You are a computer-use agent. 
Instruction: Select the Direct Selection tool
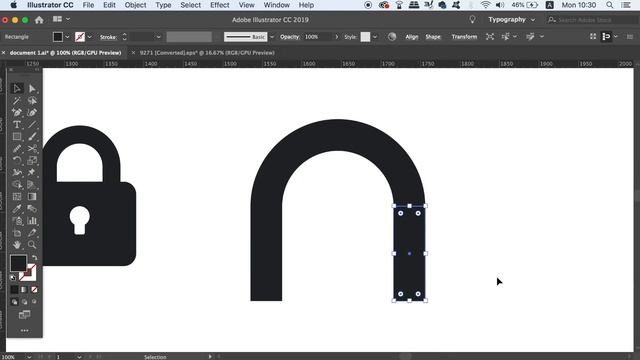coord(32,89)
